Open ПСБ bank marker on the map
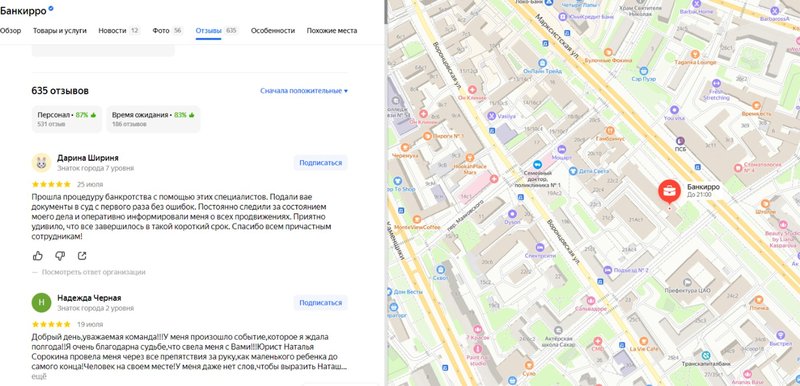The image size is (800, 386). pos(680,141)
